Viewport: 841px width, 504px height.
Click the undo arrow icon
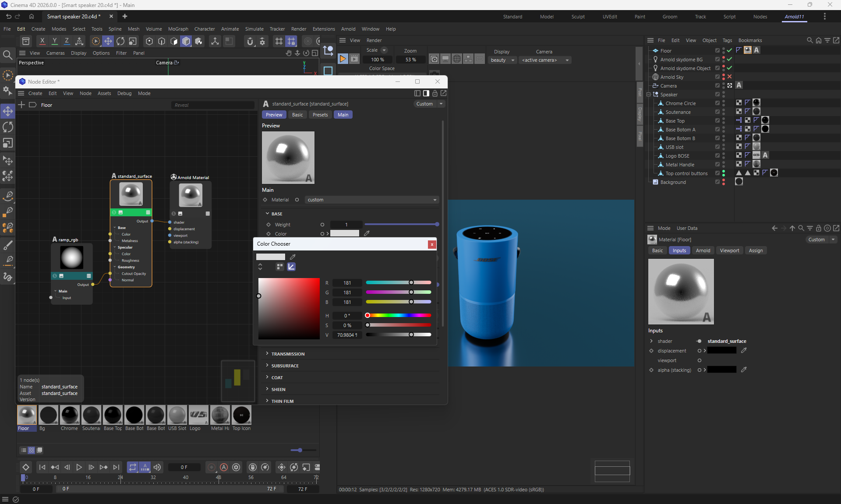[8, 16]
